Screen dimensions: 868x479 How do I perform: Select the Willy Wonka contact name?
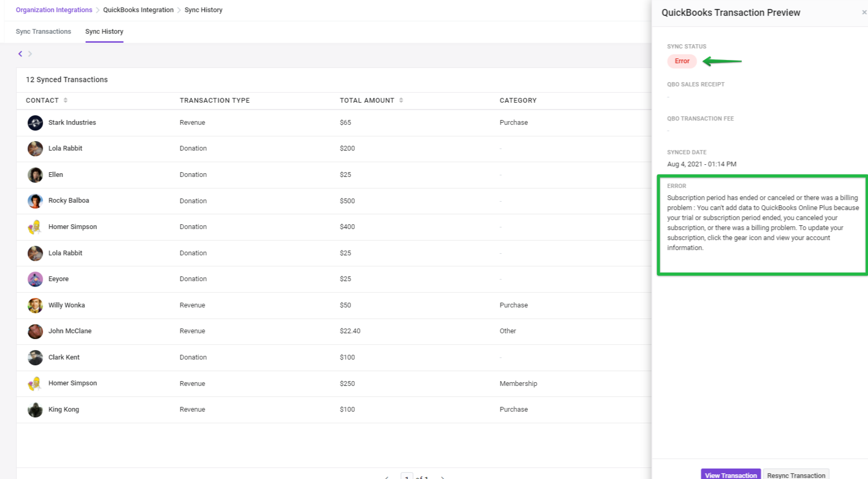(x=66, y=305)
